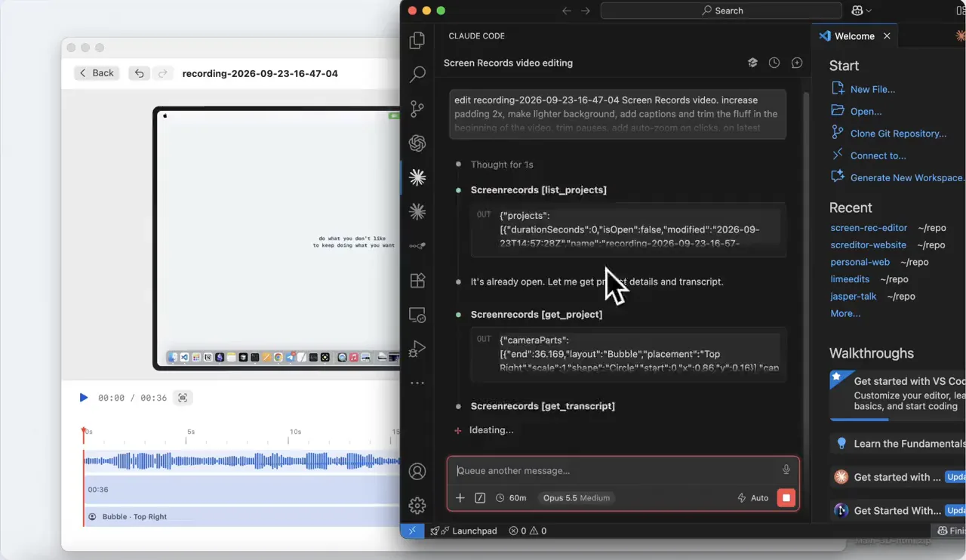Open the Explorer view in VS Code
The height and width of the screenshot is (560, 966).
417,41
